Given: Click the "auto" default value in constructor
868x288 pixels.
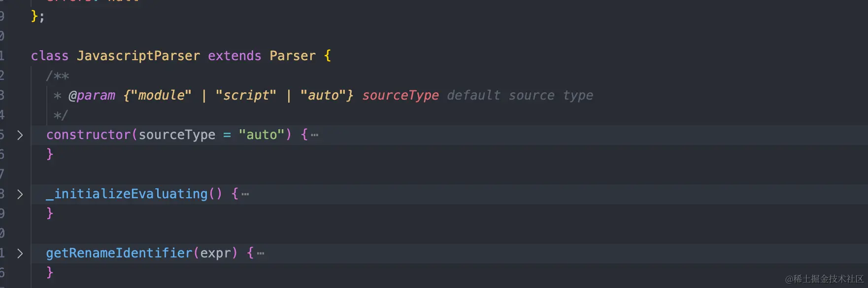Looking at the screenshot, I should pos(262,135).
